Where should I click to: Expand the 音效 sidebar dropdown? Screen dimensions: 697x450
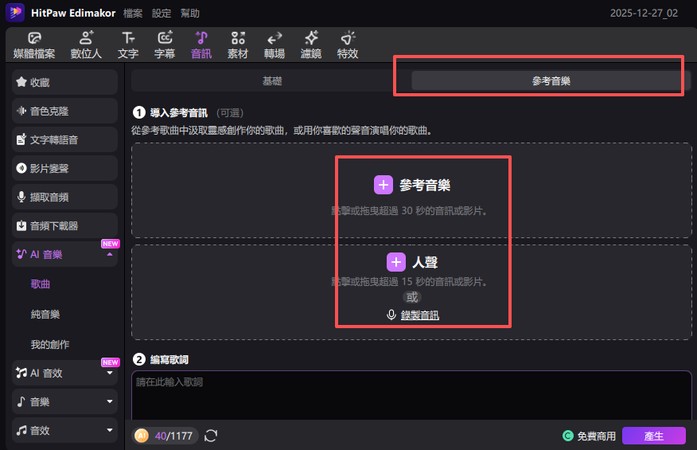click(109, 432)
